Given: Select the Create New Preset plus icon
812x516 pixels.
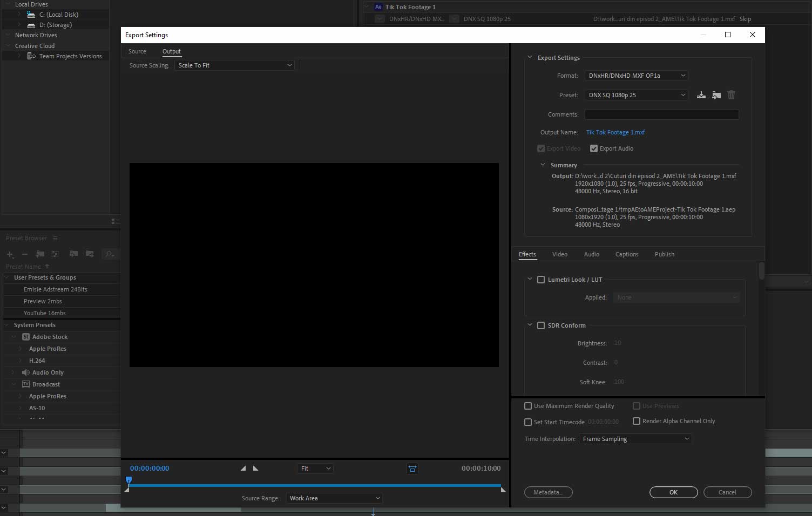Looking at the screenshot, I should (x=10, y=254).
